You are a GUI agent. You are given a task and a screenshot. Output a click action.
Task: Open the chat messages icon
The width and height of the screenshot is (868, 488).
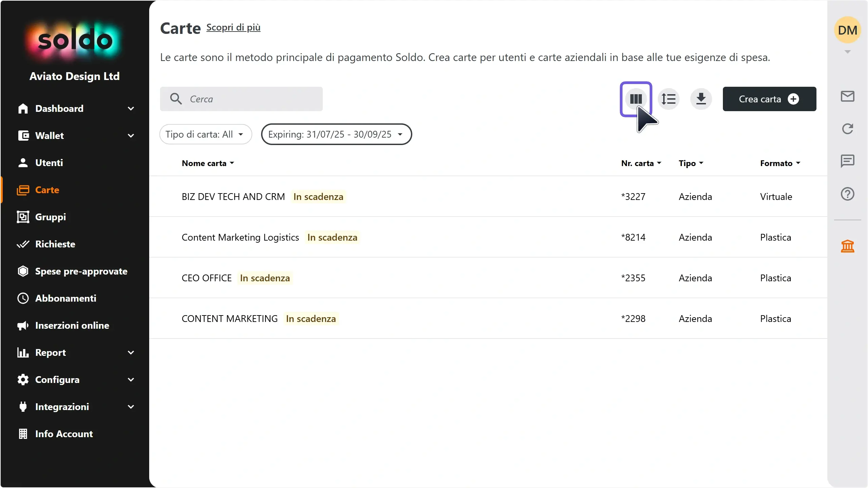[x=847, y=161]
